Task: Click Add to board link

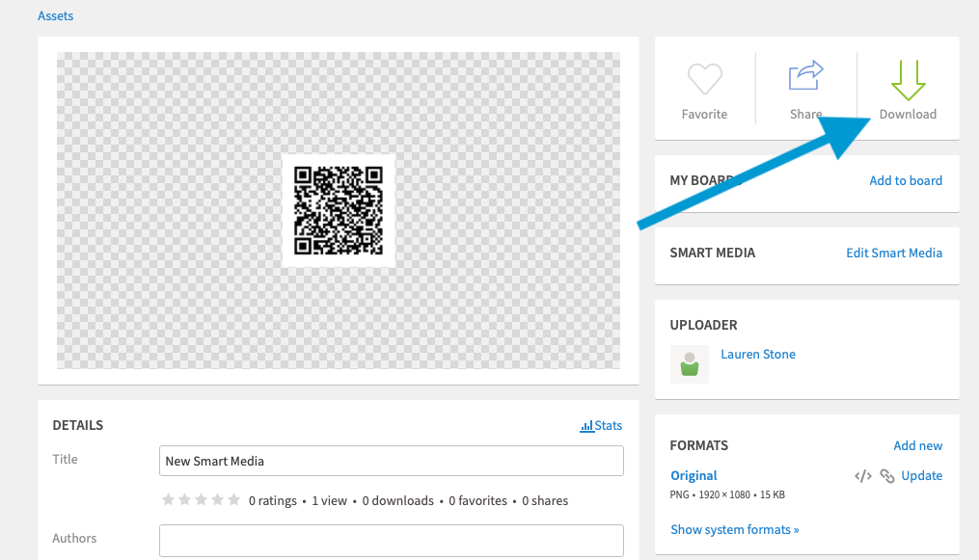Action: coord(906,181)
